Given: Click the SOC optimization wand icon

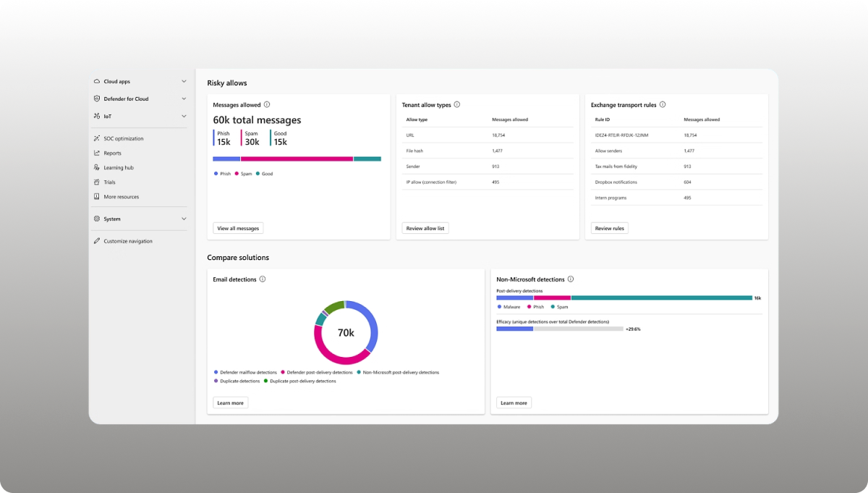Looking at the screenshot, I should click(x=97, y=138).
